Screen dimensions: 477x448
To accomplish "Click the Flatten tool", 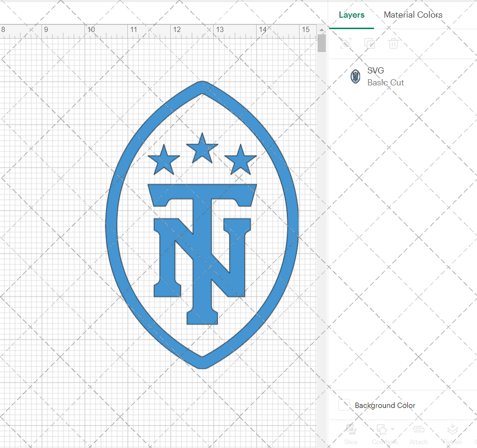I will tap(452, 434).
